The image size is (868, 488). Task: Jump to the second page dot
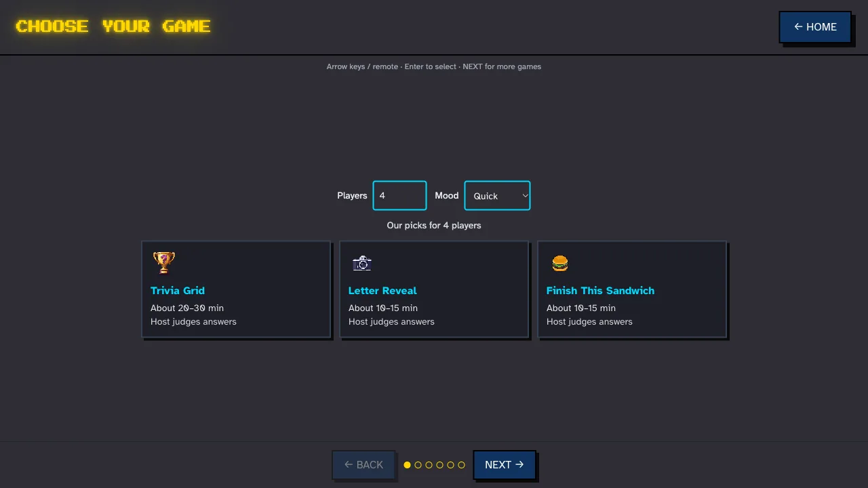click(x=418, y=465)
